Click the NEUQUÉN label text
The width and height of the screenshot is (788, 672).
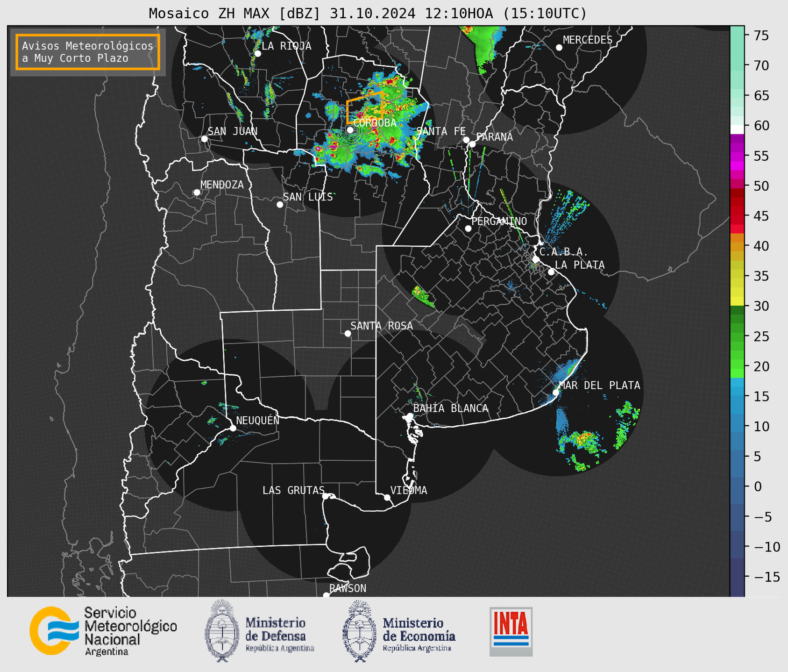[258, 420]
